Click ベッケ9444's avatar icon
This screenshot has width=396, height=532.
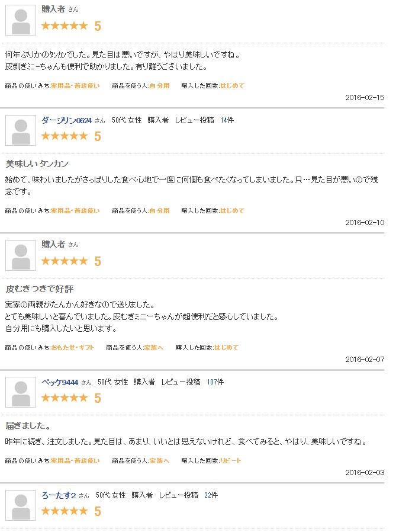pyautogui.click(x=21, y=392)
